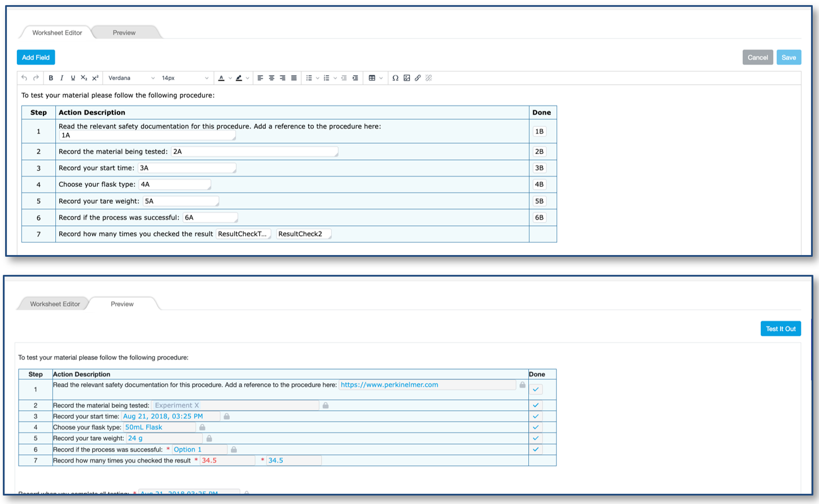Click the 1B Done field placeholder in editor
Image resolution: width=819 pixels, height=504 pixels.
pyautogui.click(x=539, y=132)
